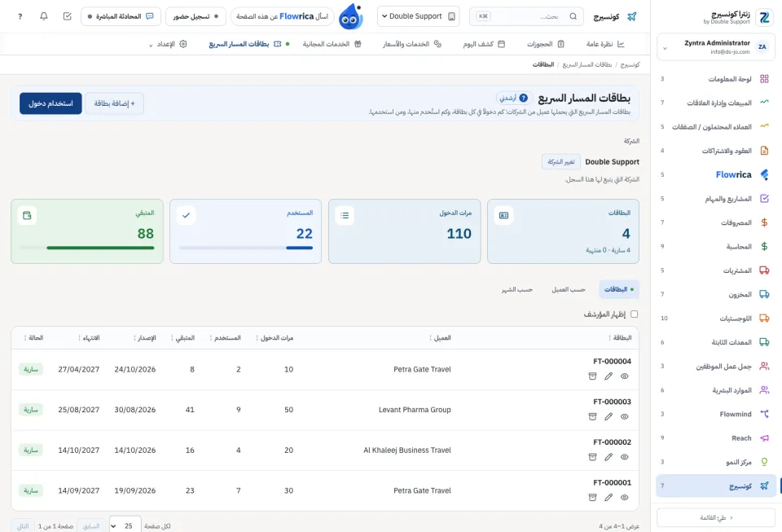Expand the Zyntra Administrator account menu
Image resolution: width=782 pixels, height=532 pixels.
pyautogui.click(x=716, y=47)
